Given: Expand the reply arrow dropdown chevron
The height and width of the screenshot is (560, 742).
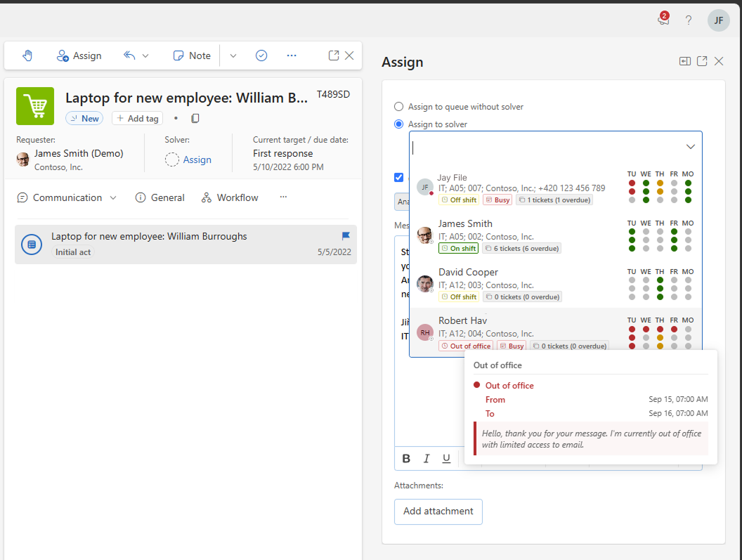Looking at the screenshot, I should (145, 56).
